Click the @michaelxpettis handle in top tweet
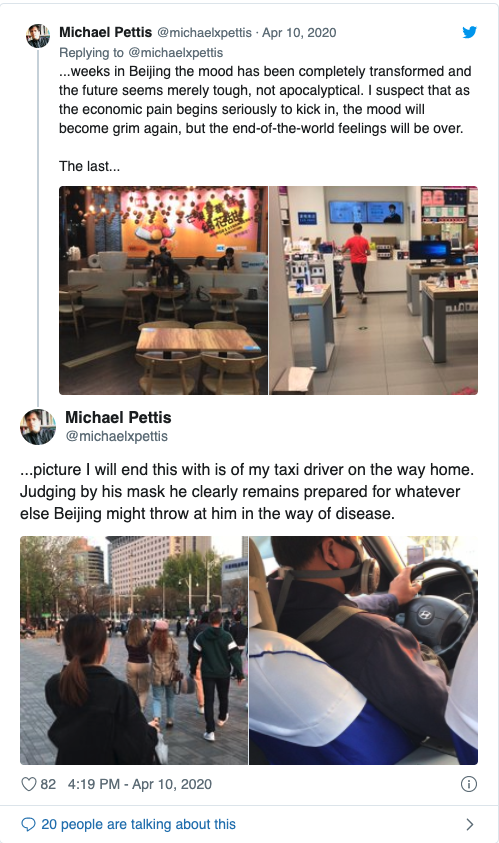The width and height of the screenshot is (499, 843). click(x=204, y=32)
